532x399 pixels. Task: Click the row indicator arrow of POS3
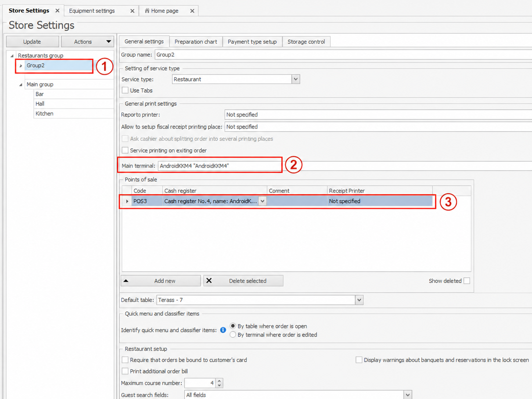coord(127,201)
